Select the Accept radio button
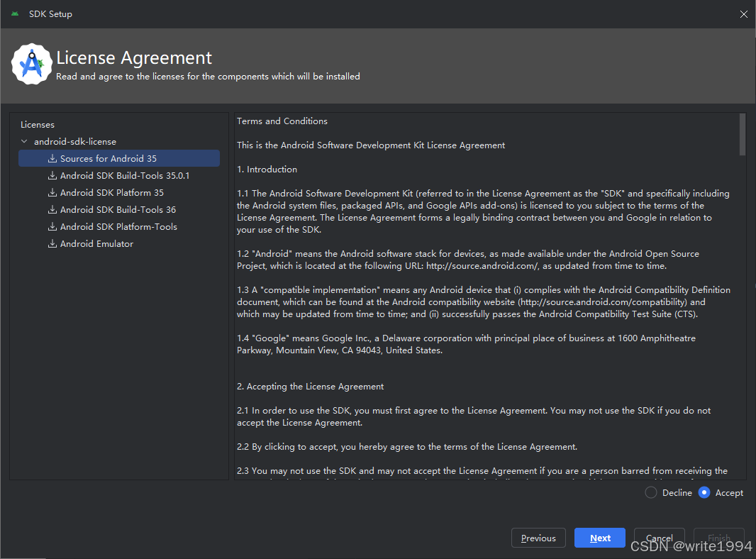 point(704,492)
